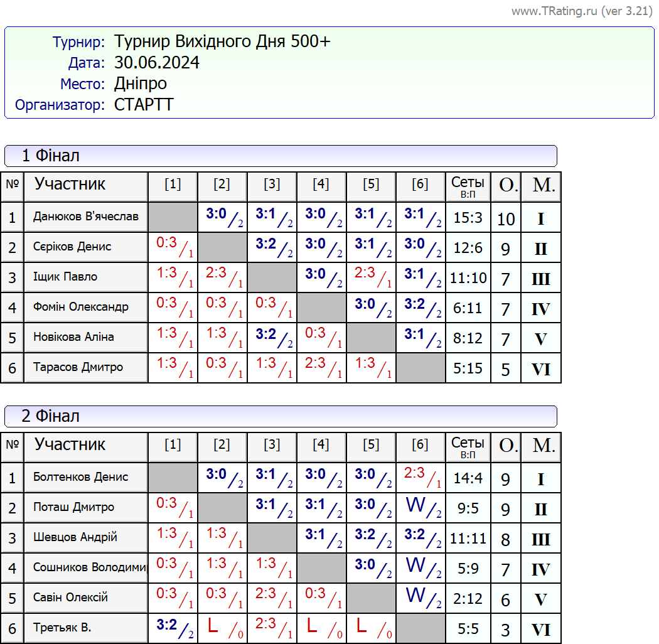Click "Сеты" column header in 2 Фінал table
This screenshot has width=659, height=644.
point(468,447)
